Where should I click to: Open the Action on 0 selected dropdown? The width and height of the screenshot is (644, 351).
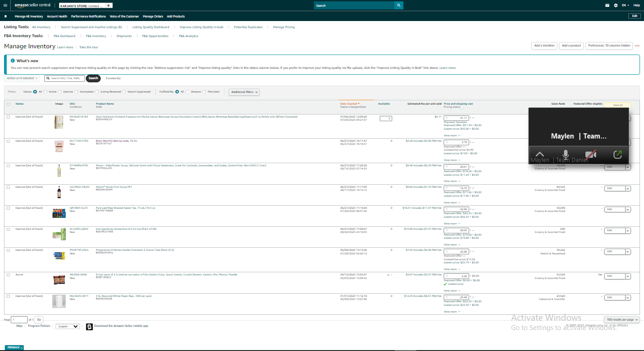pyautogui.click(x=22, y=78)
